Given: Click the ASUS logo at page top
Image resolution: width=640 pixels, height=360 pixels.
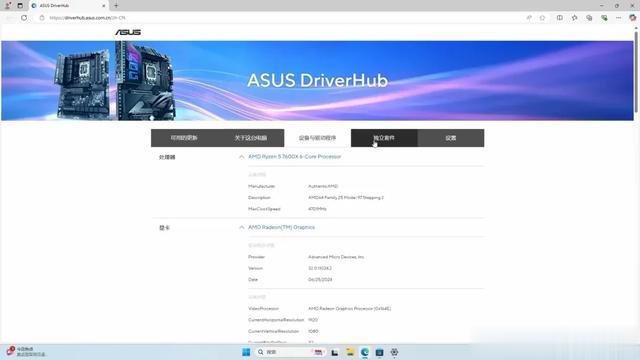Looking at the screenshot, I should (x=128, y=32).
